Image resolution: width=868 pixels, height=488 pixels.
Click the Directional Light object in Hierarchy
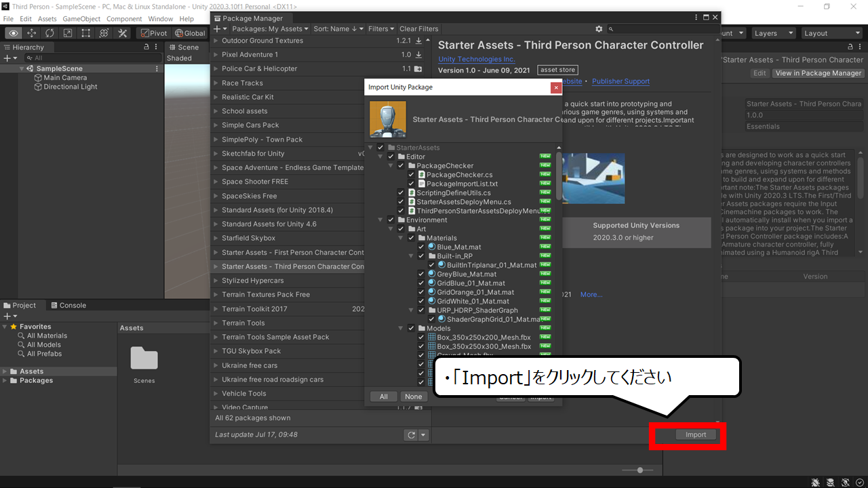(71, 87)
